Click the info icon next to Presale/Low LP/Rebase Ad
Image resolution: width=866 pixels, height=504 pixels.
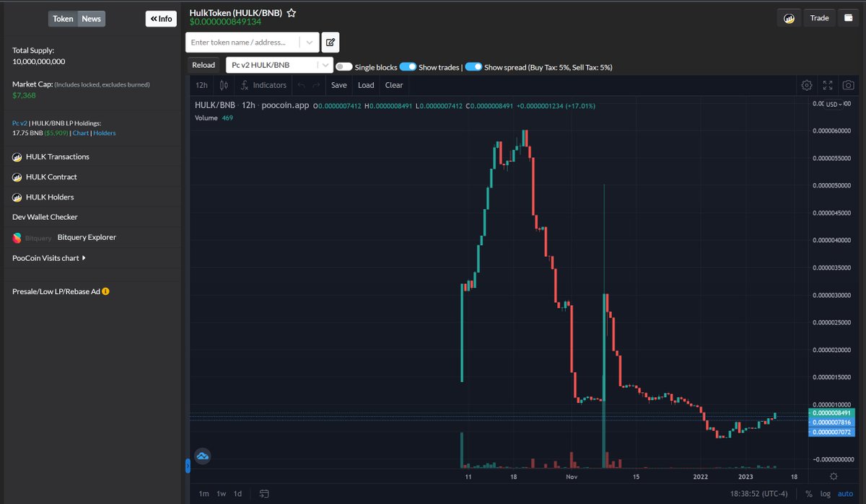point(106,292)
